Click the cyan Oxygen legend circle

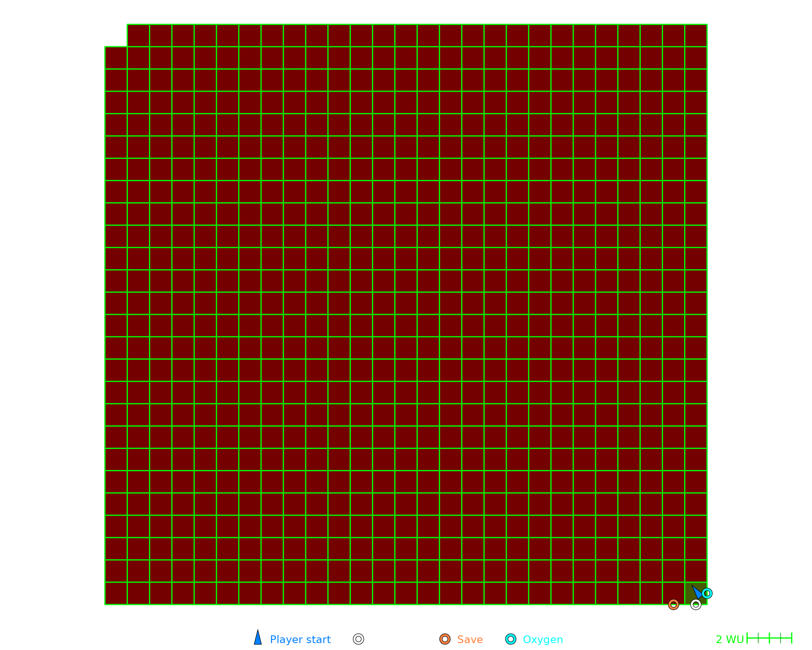[x=511, y=639]
